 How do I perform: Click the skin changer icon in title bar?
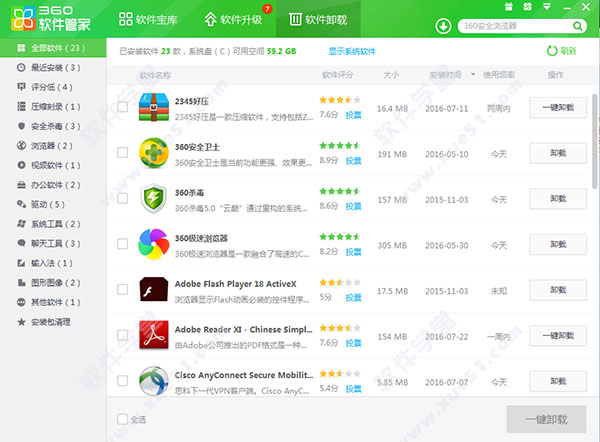click(x=528, y=7)
